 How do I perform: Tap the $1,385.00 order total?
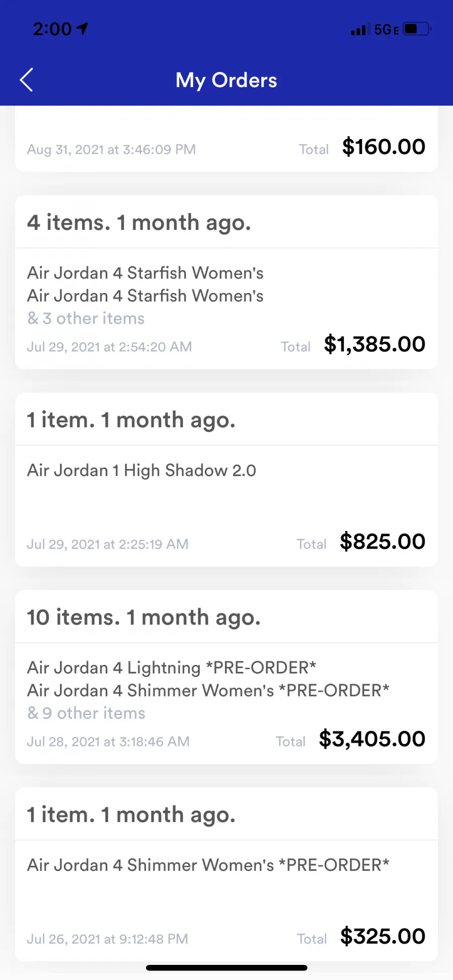click(374, 344)
